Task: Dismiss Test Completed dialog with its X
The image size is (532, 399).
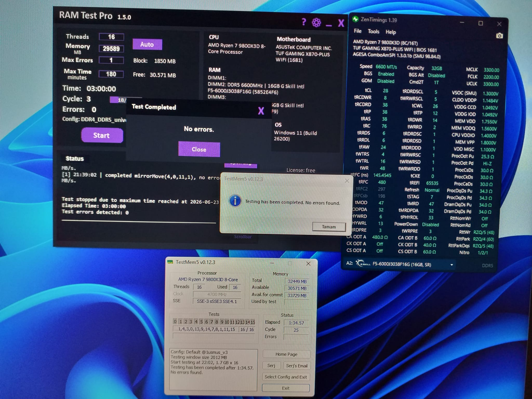Action: point(261,111)
